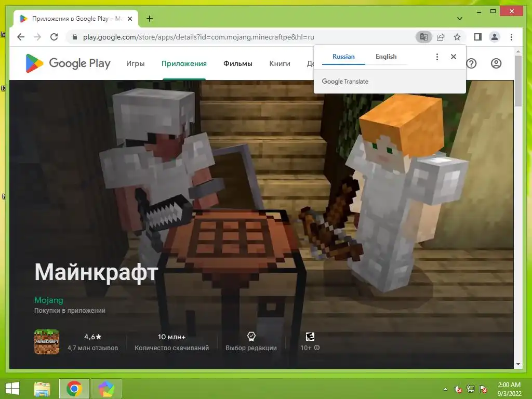
Task: Open the Chrome side panel
Action: [478, 37]
